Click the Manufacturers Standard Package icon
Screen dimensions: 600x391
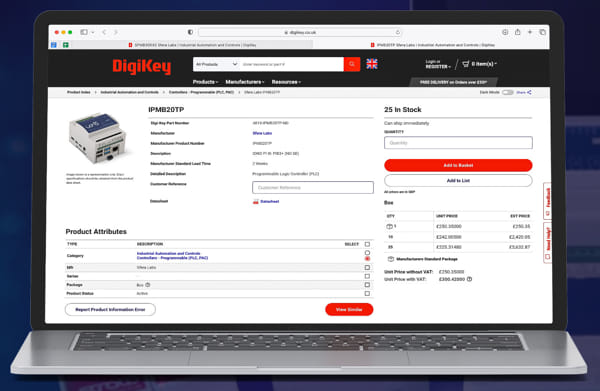pos(391,259)
